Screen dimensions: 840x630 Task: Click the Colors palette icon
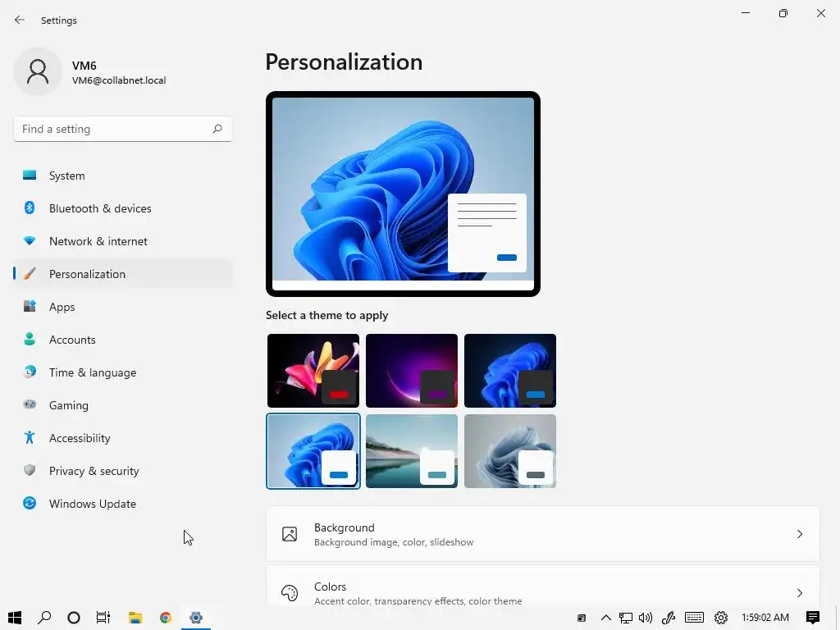290,592
